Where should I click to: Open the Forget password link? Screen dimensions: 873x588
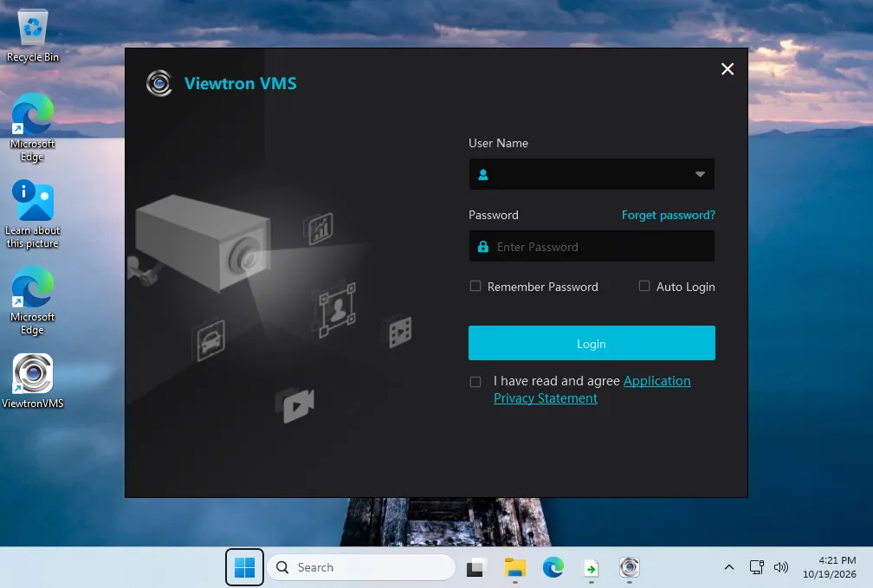pyautogui.click(x=668, y=215)
